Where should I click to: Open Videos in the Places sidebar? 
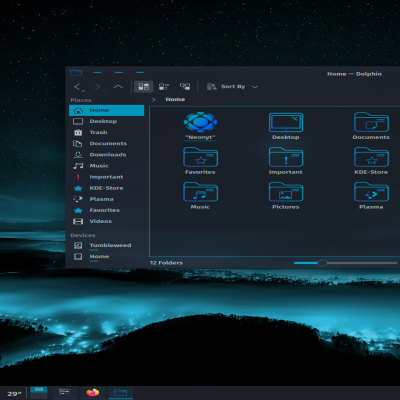point(107,221)
